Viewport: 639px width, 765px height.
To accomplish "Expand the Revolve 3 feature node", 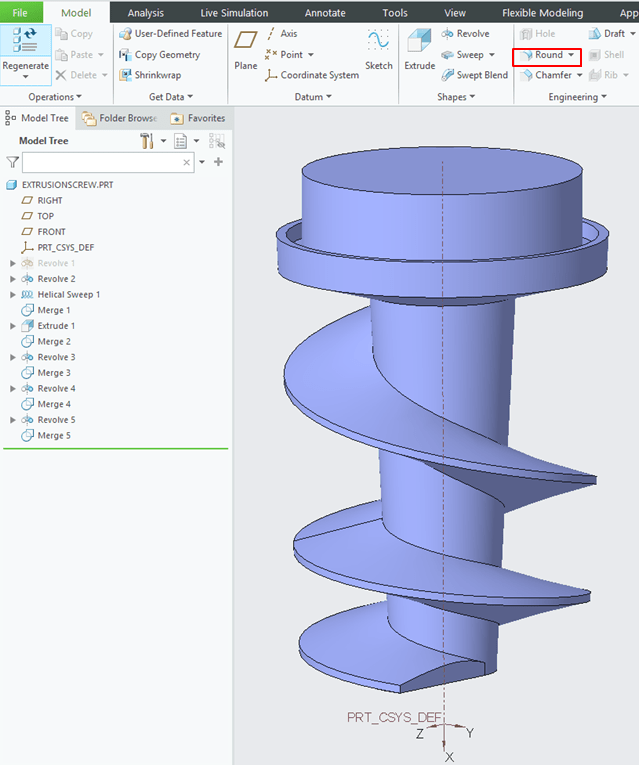I will click(x=13, y=357).
